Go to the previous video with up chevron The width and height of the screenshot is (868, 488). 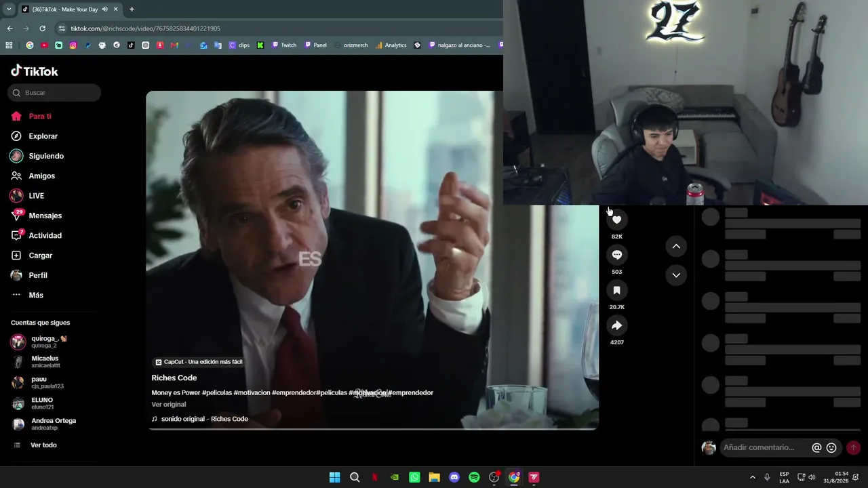point(676,247)
